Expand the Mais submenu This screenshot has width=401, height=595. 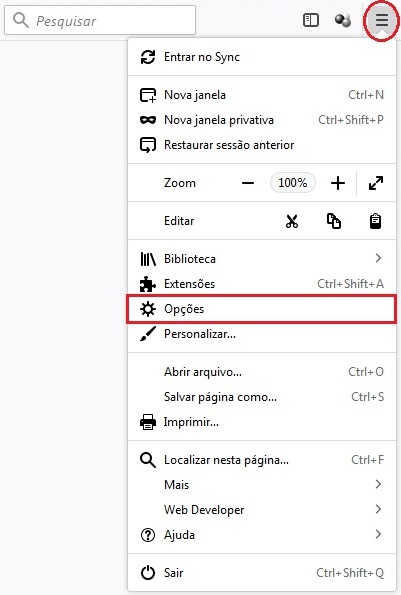click(262, 485)
